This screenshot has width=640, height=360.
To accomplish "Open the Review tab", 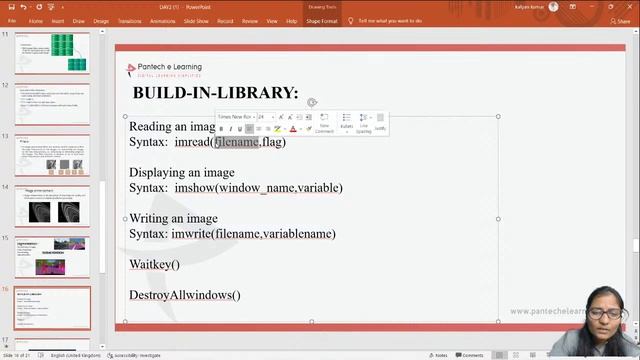I will 250,21.
